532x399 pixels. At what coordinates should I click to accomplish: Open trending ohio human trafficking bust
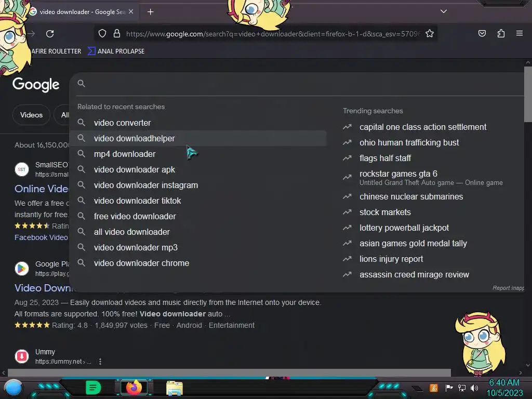[x=409, y=142]
